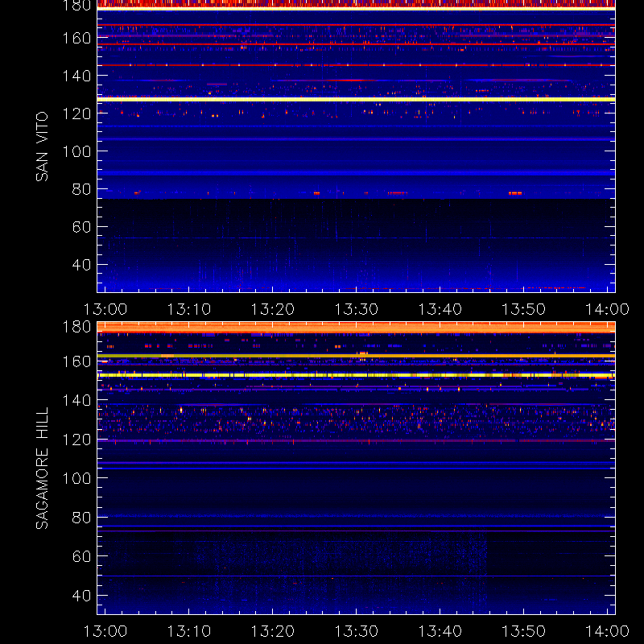Click 13:00 time label under SAN VITO plot
Screen dimensions: 644x644
(x=105, y=309)
